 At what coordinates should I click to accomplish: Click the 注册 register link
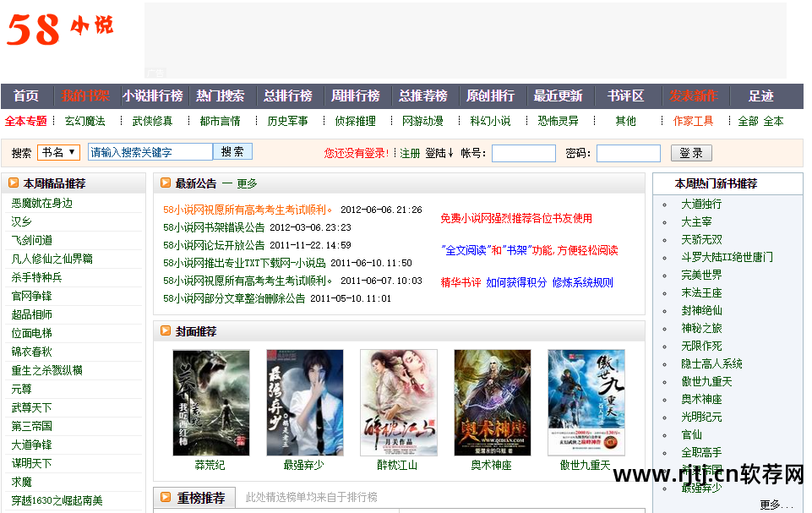tap(410, 153)
